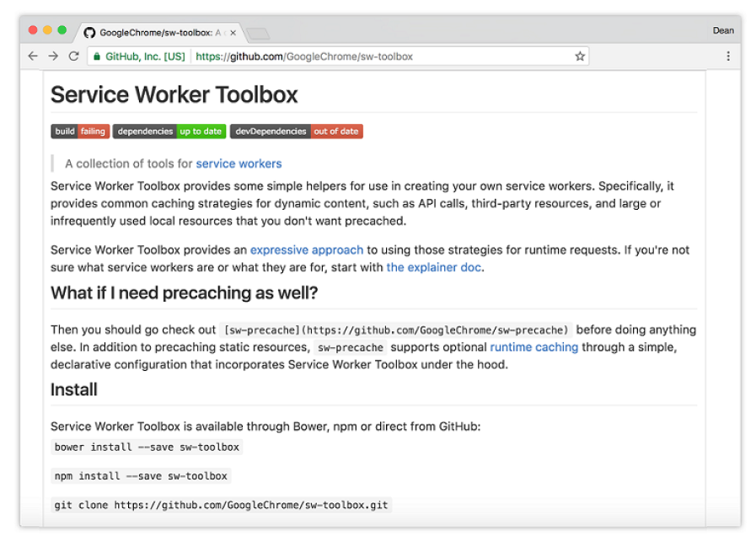Image resolution: width=756 pixels, height=541 pixels.
Task: Close the GoogleChrome/sw-toolbox tab
Action: [x=233, y=33]
